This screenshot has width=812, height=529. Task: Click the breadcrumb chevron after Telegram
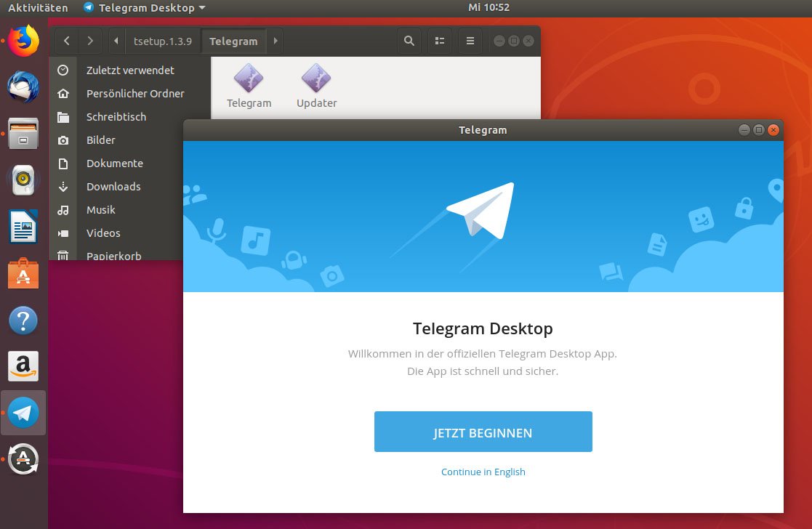pyautogui.click(x=275, y=41)
